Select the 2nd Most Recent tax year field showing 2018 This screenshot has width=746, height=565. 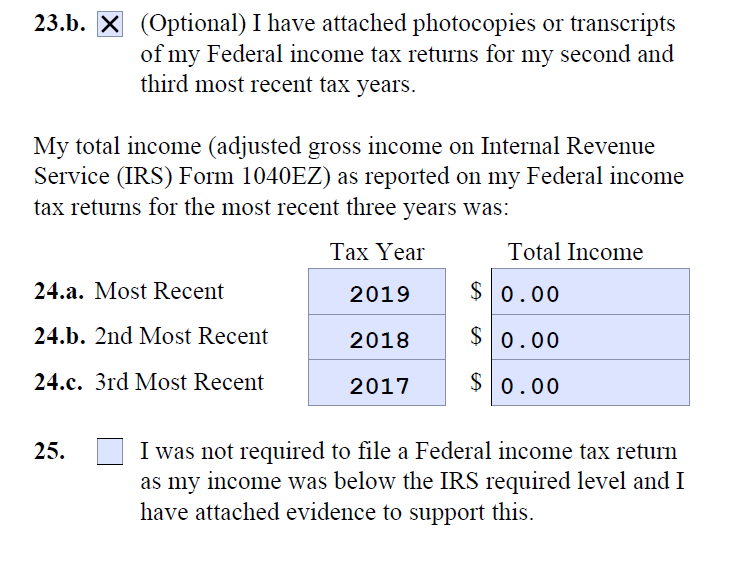[x=377, y=337]
